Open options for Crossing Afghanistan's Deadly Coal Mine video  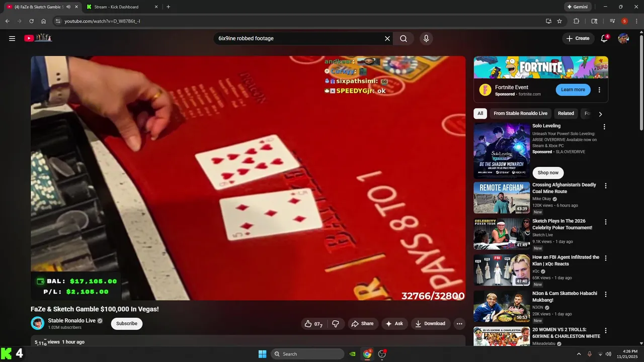[606, 186]
